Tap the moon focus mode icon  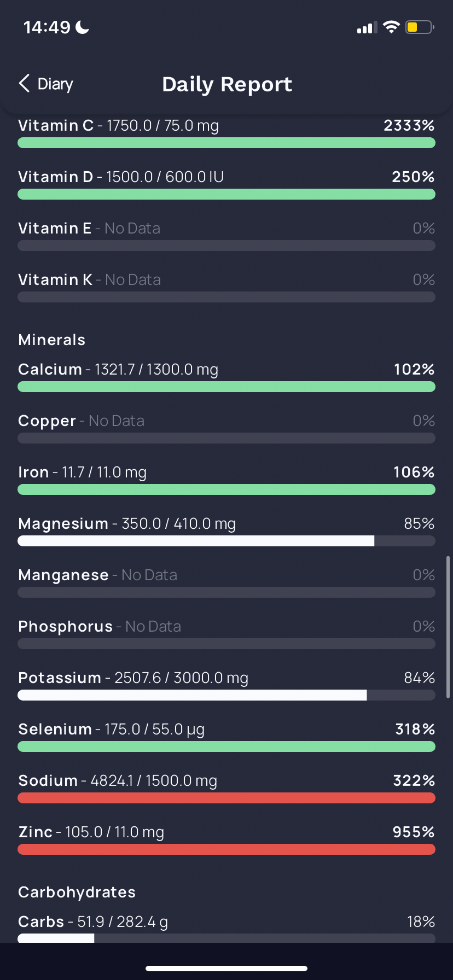(x=82, y=27)
